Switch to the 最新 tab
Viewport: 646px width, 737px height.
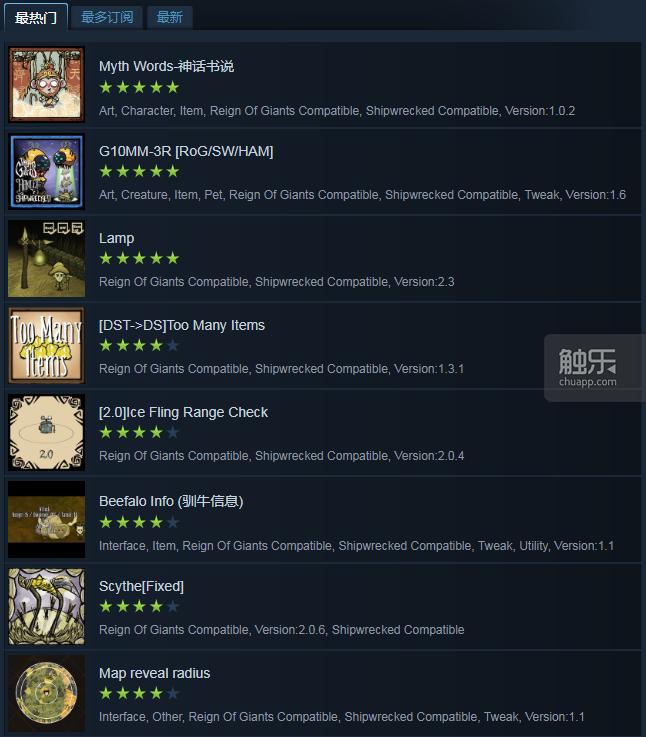coord(170,17)
